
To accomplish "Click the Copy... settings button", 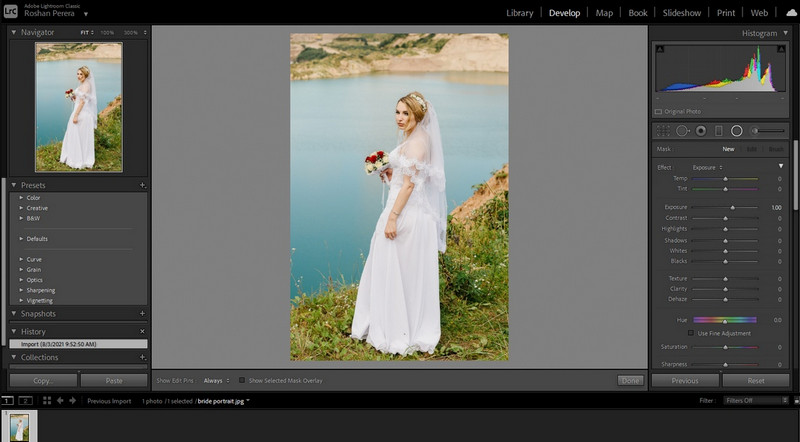I will (x=43, y=380).
